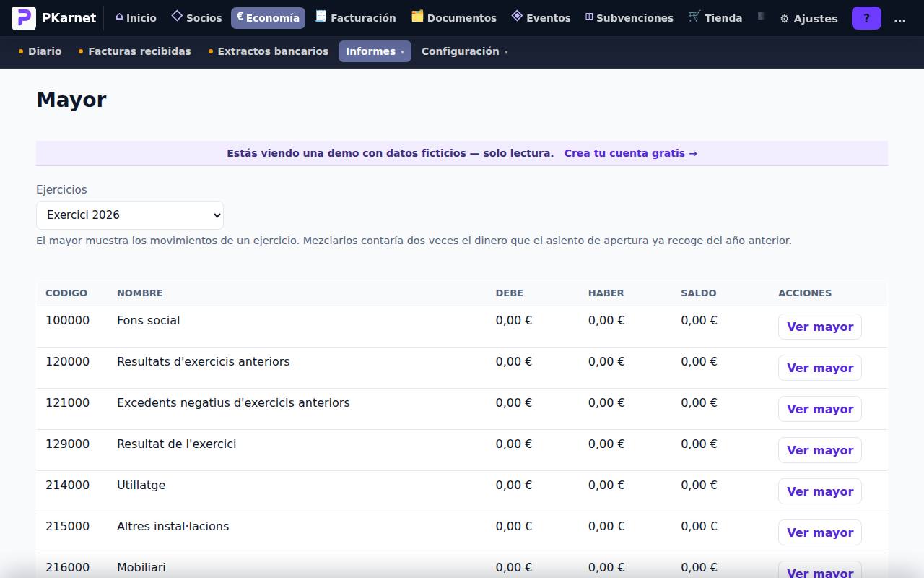Click the purple help question mark button
Image resolution: width=924 pixels, height=578 pixels.
point(866,18)
